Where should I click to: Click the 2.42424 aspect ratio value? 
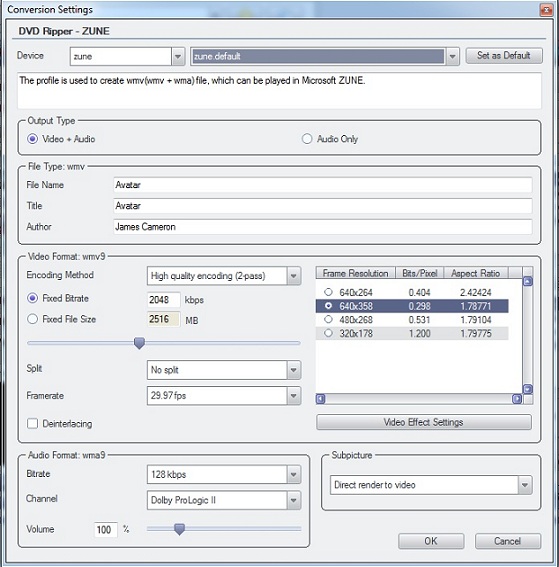(475, 292)
